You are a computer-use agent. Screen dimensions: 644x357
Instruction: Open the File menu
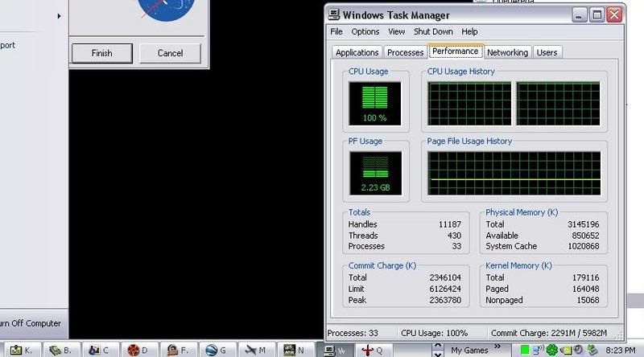[x=336, y=32]
